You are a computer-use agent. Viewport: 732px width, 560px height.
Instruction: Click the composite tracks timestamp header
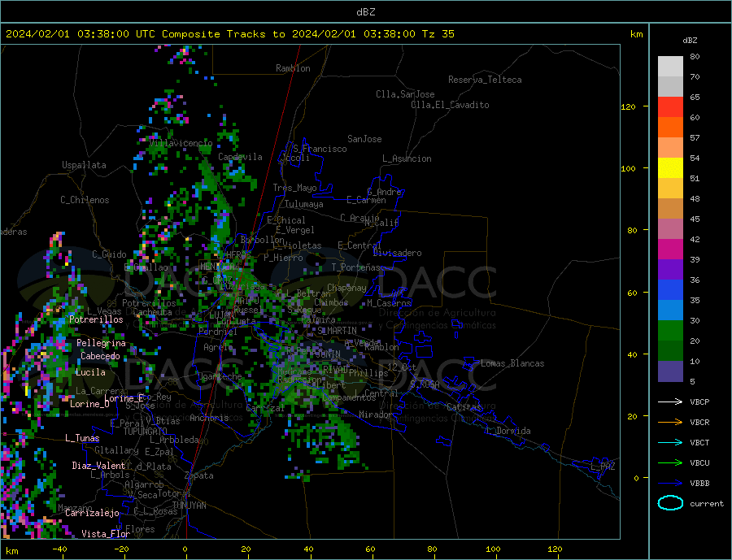(230, 34)
